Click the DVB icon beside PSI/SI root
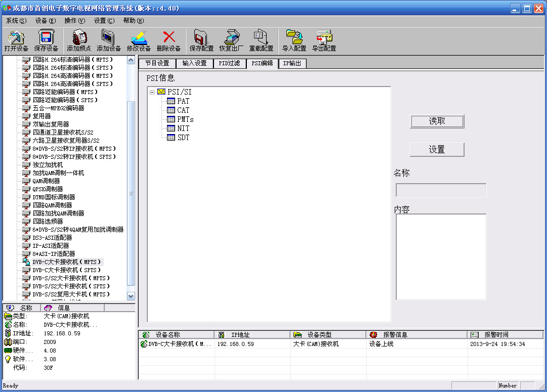 (x=161, y=92)
